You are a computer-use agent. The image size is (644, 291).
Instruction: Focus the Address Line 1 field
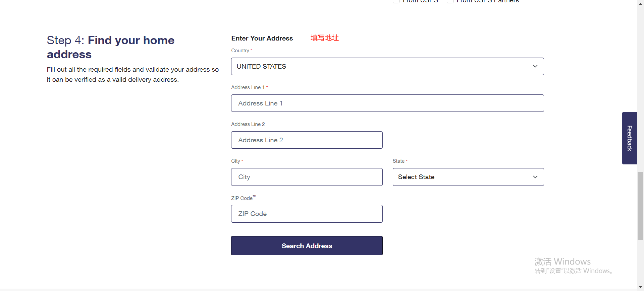(387, 103)
